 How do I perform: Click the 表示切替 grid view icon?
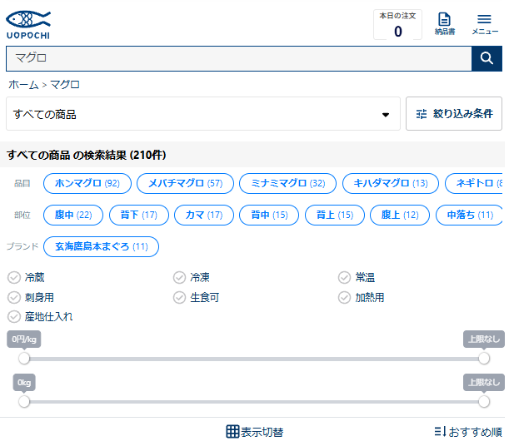[233, 432]
